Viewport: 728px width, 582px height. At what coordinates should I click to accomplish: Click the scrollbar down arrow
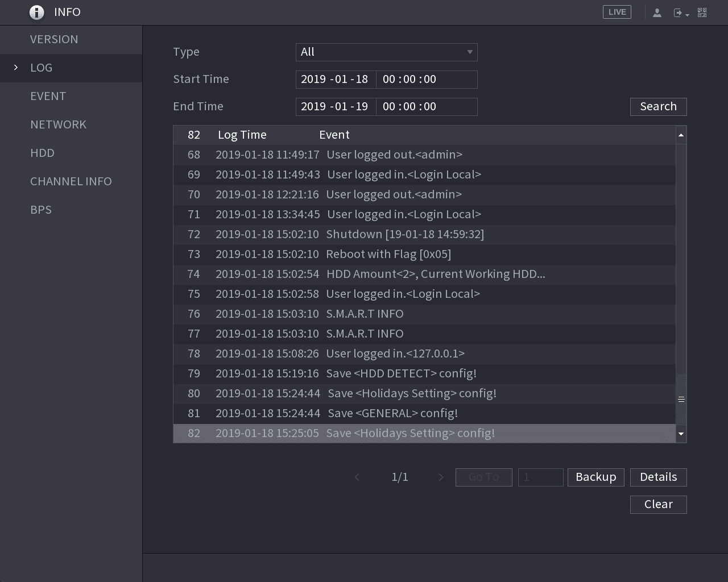click(681, 434)
